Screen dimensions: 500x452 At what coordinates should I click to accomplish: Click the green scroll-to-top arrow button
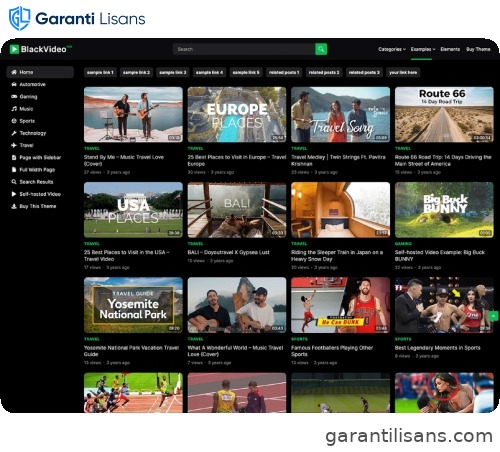[493, 316]
